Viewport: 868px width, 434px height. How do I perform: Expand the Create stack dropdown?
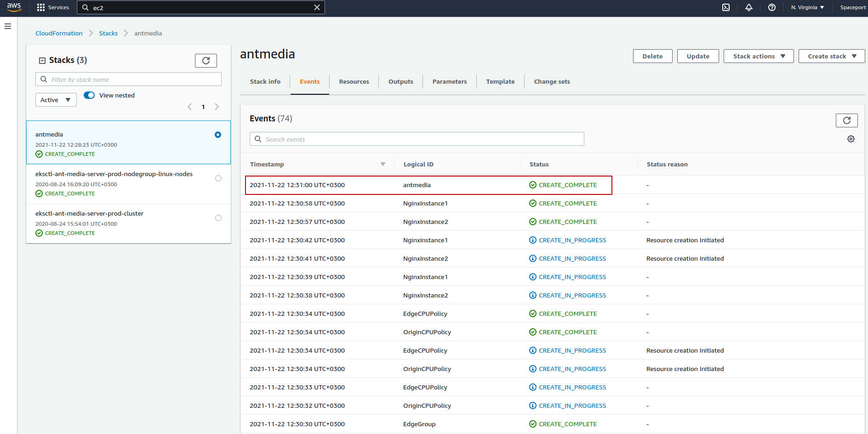click(832, 56)
